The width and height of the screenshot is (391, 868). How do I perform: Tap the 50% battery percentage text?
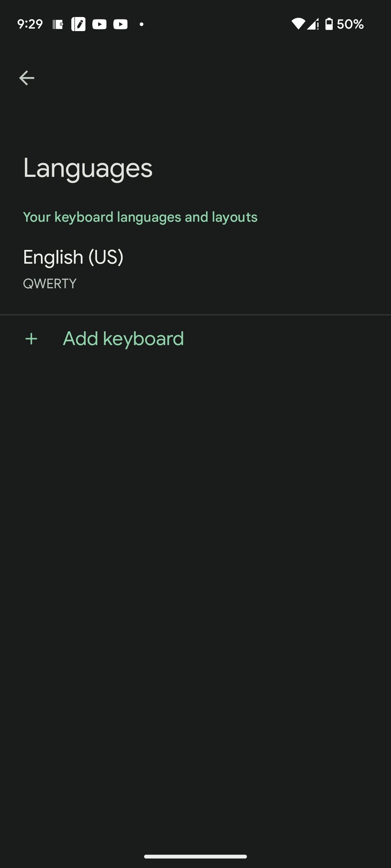pyautogui.click(x=350, y=24)
